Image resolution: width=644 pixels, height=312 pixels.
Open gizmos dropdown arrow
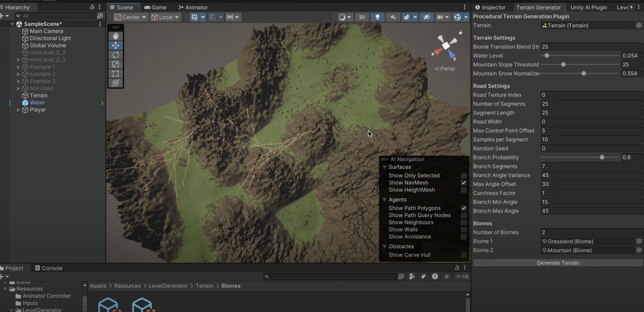point(466,17)
